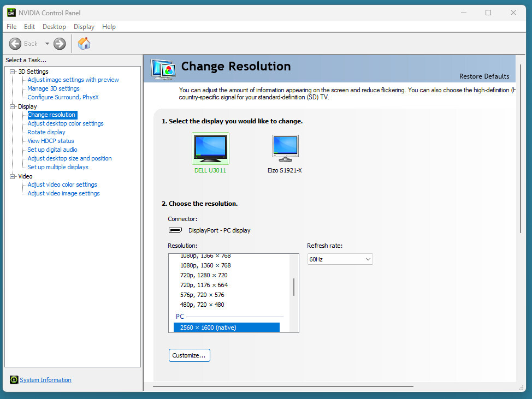Click the NVIDIA logo in title bar
The width and height of the screenshot is (532, 399).
pyautogui.click(x=11, y=13)
